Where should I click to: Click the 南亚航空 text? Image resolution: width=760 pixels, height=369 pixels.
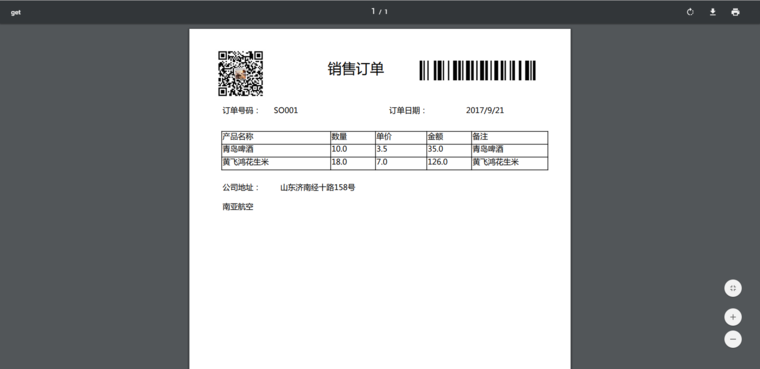[x=238, y=207]
